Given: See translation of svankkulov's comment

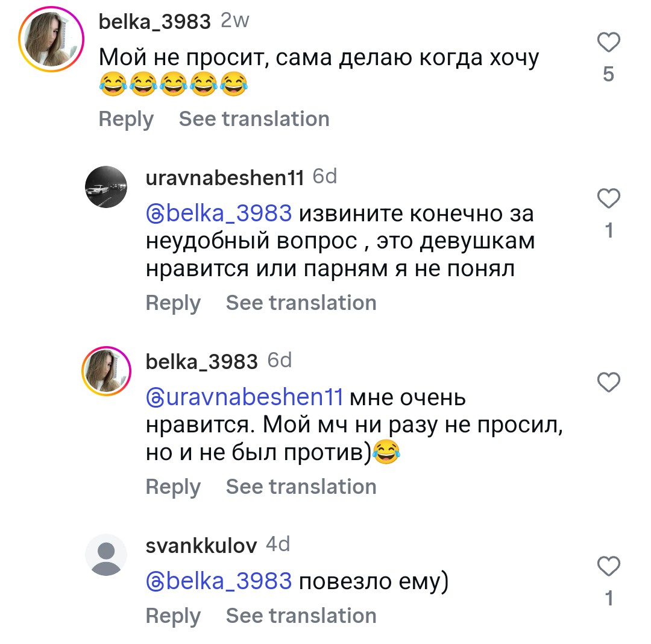Looking at the screenshot, I should point(301,616).
